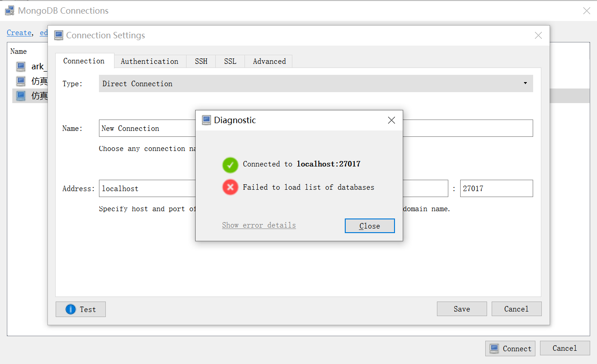This screenshot has width=597, height=364.
Task: Go to the Advanced tab
Action: (269, 61)
